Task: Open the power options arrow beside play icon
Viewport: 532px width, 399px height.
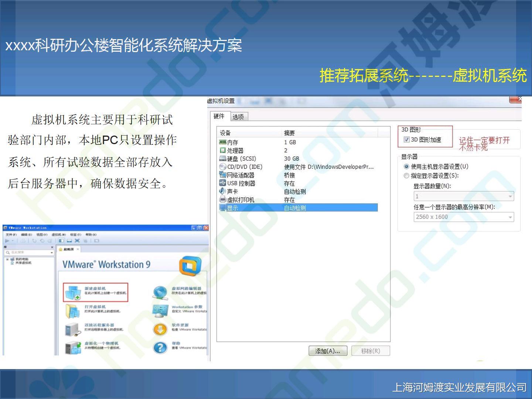Action: point(13,241)
